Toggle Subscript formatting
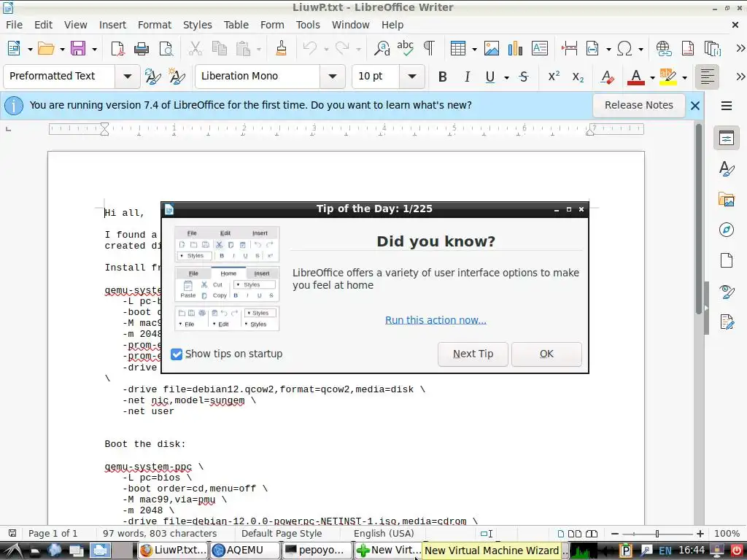Viewport: 747px width, 560px height. 578,77
